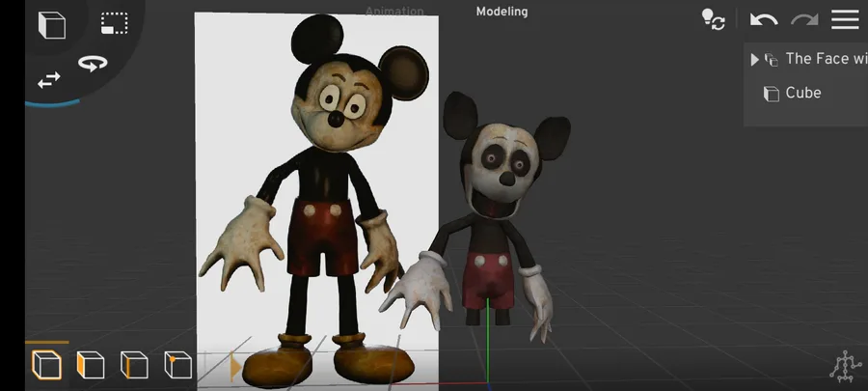This screenshot has width=868, height=391.
Task: Tap the orange play arrow marker
Action: pyautogui.click(x=235, y=367)
